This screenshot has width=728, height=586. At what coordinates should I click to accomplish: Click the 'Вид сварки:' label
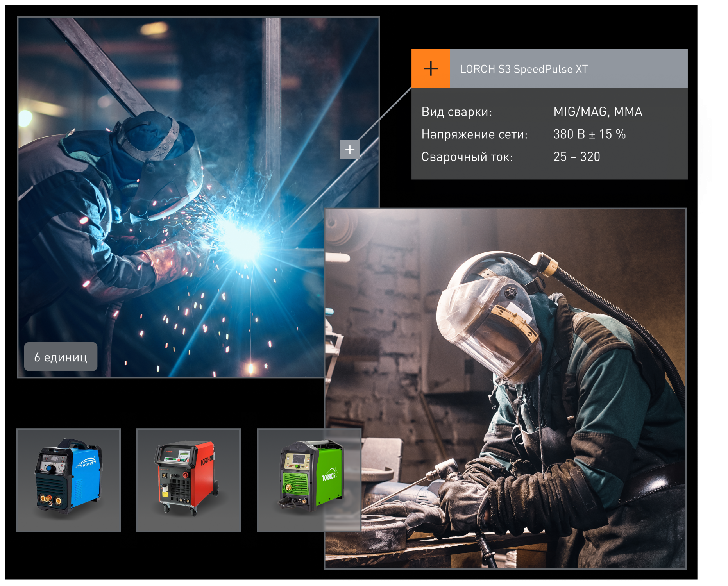[456, 112]
